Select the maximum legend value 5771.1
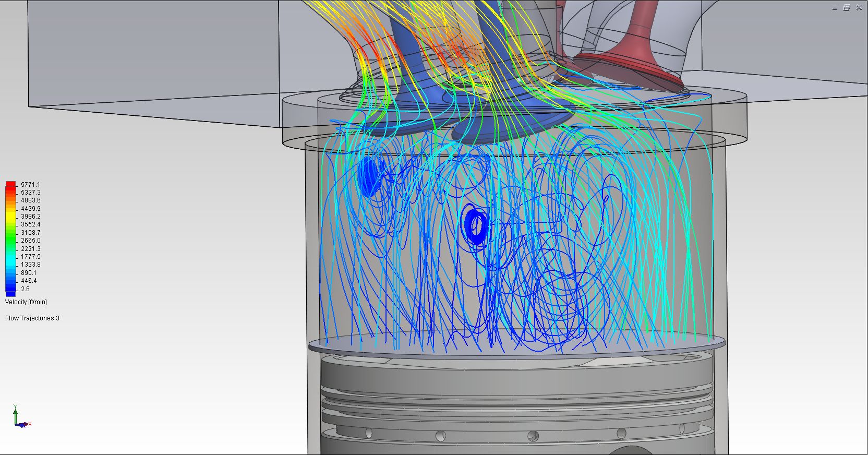This screenshot has width=868, height=455. 30,185
